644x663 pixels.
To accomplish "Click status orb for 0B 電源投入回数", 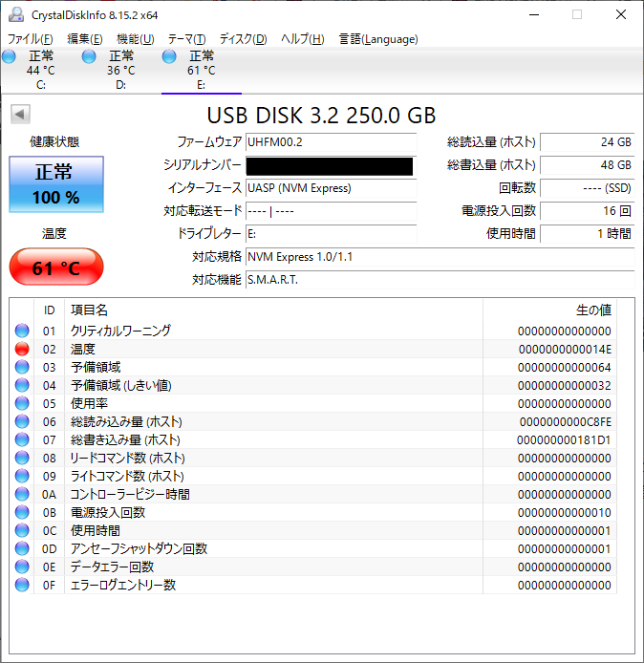I will click(22, 512).
